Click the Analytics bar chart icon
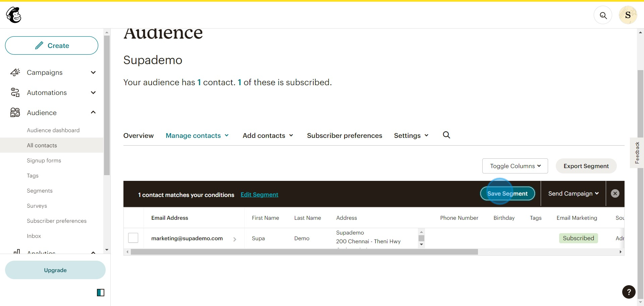Viewport: 644px width, 306px height. click(x=17, y=251)
